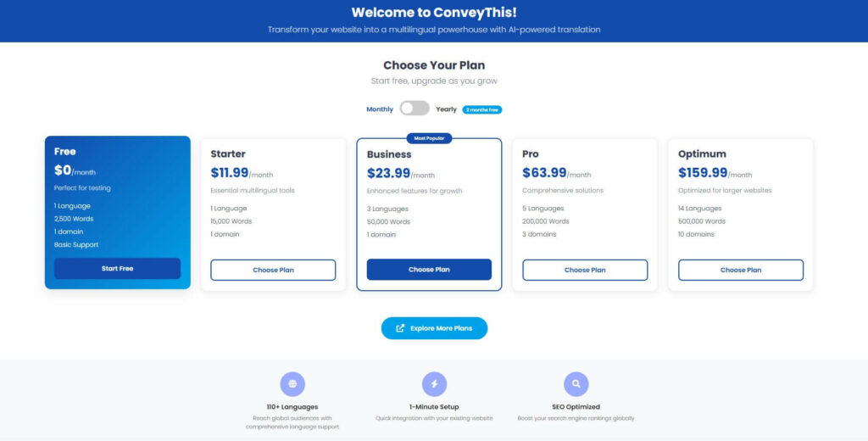
Task: Click the lightning bolt 1-Minute Setup icon
Action: tap(434, 384)
